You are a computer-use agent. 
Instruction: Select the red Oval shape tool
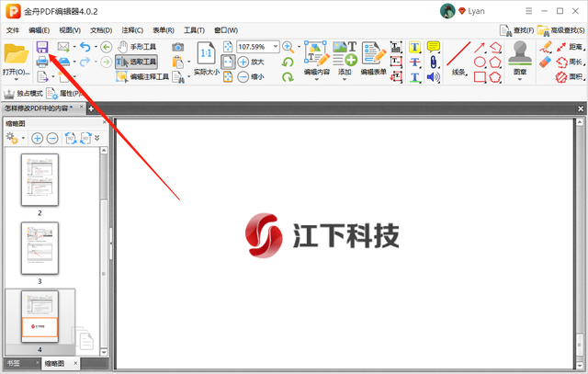click(x=480, y=62)
